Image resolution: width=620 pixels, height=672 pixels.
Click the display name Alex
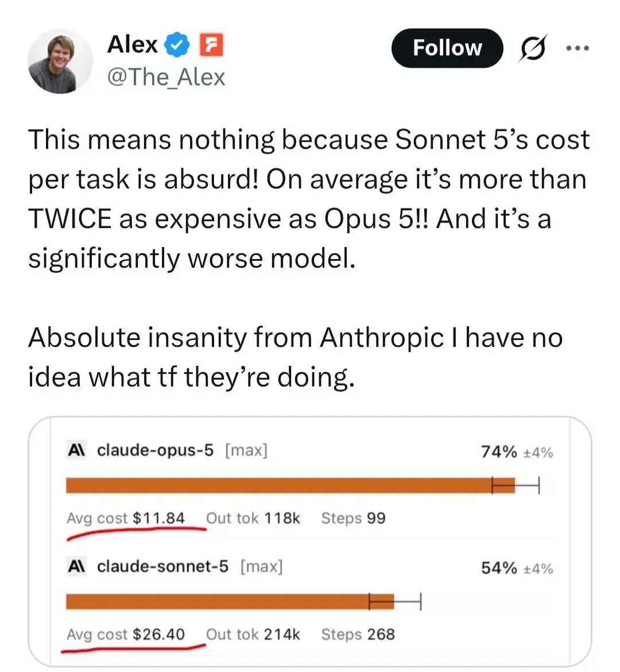tap(133, 44)
